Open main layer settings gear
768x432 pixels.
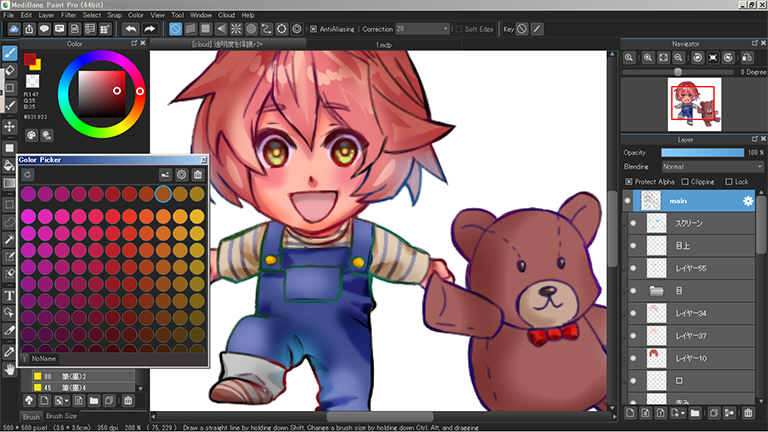(x=747, y=201)
